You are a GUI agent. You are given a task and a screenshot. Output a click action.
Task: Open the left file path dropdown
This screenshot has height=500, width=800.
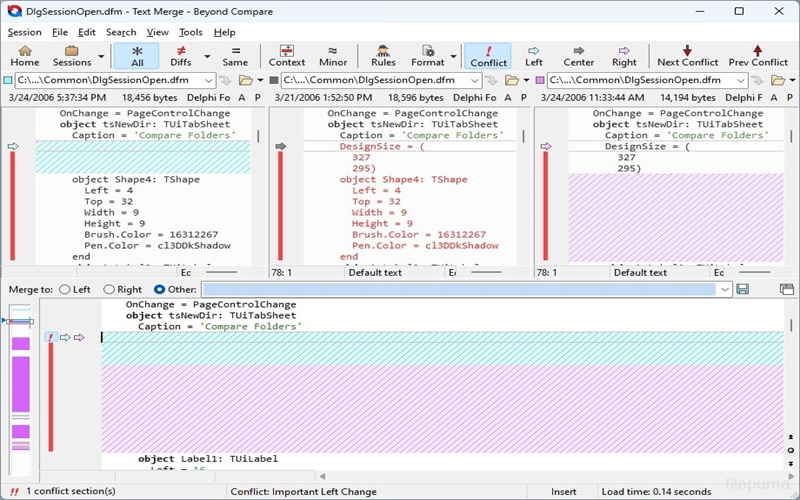208,80
